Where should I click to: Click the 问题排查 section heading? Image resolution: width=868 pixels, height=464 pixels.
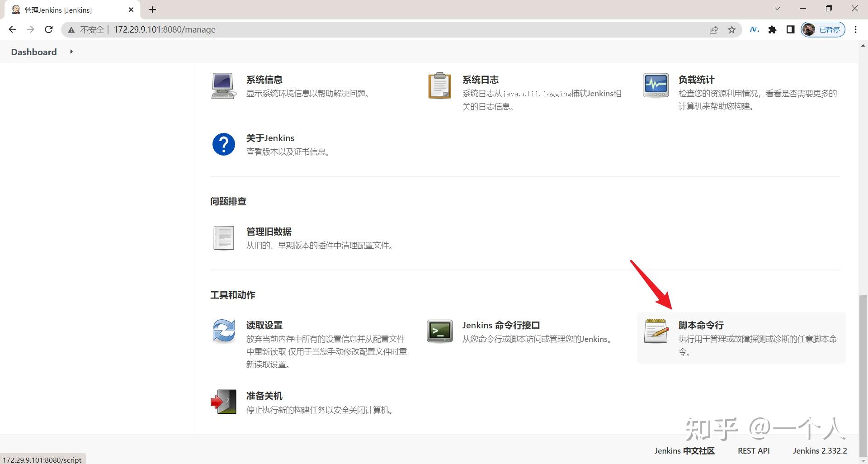tap(228, 201)
